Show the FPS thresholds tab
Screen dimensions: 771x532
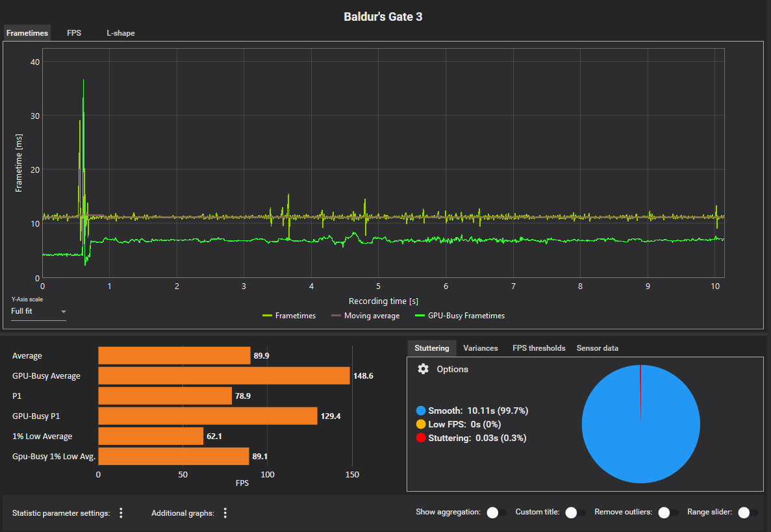539,348
